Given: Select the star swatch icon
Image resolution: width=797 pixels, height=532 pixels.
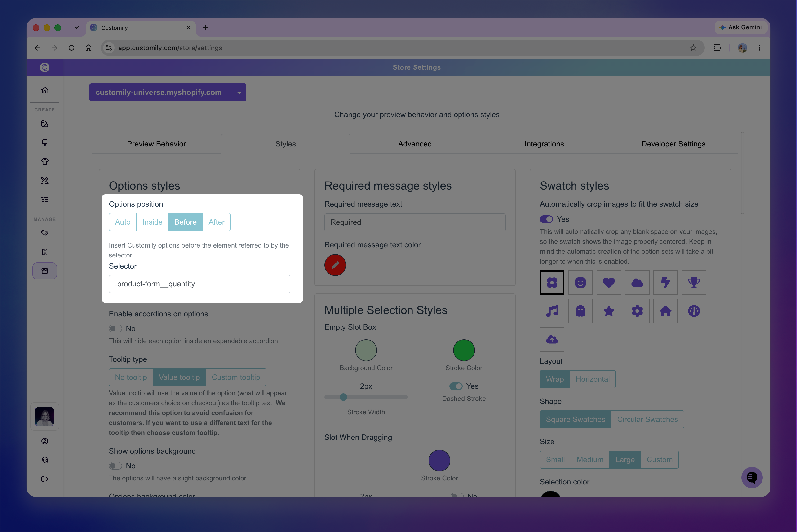Looking at the screenshot, I should pos(609,311).
